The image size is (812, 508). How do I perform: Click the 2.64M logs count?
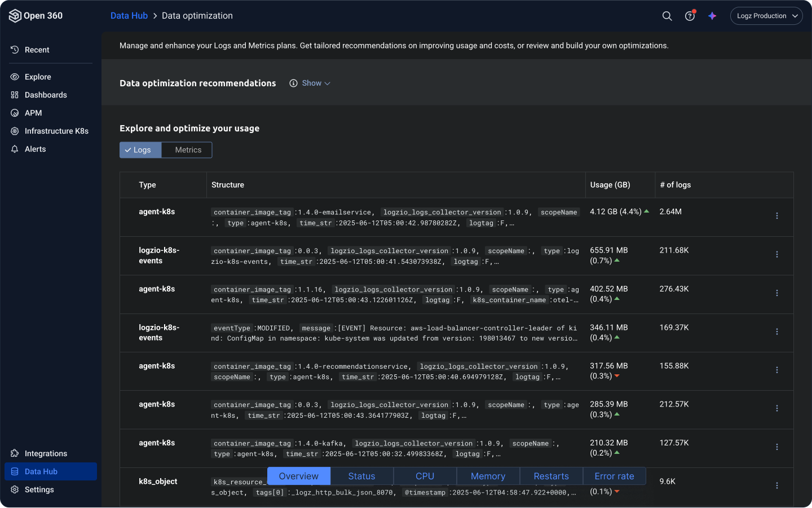670,211
